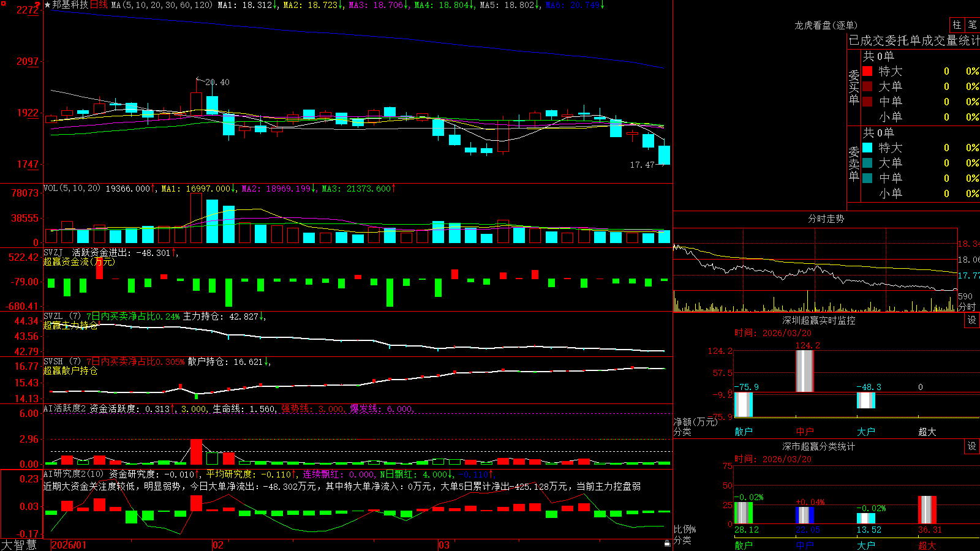Click the 78073 volume axis value
Image resolution: width=980 pixels, height=551 pixels.
click(25, 193)
